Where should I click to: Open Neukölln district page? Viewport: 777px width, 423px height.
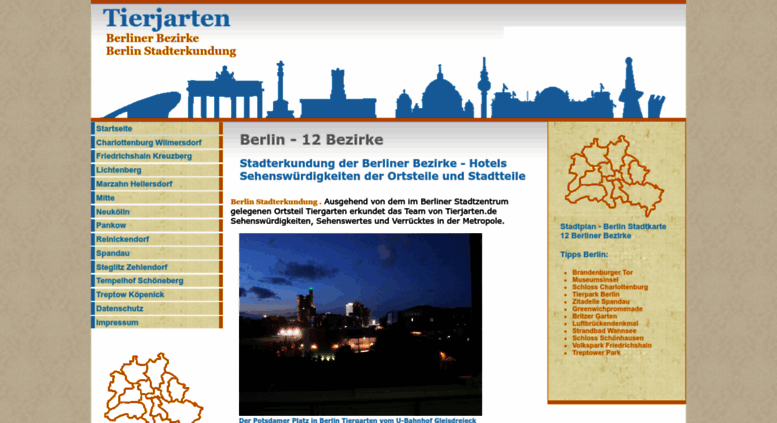point(157,212)
